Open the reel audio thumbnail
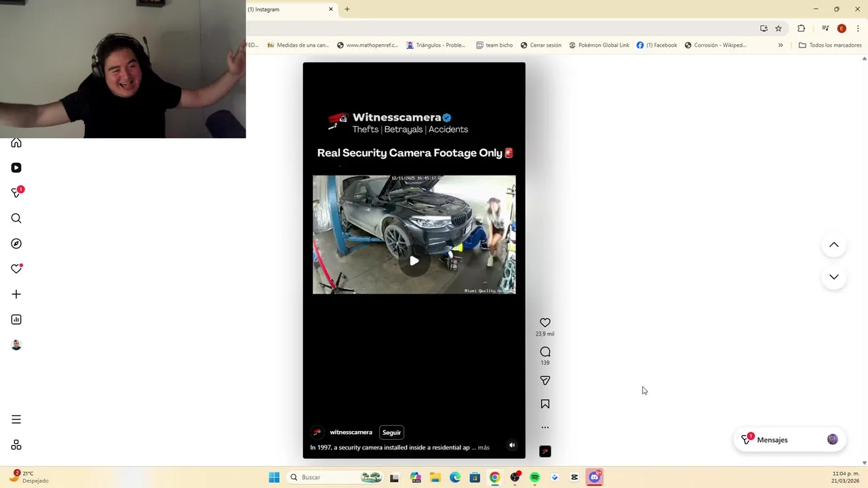 click(545, 451)
